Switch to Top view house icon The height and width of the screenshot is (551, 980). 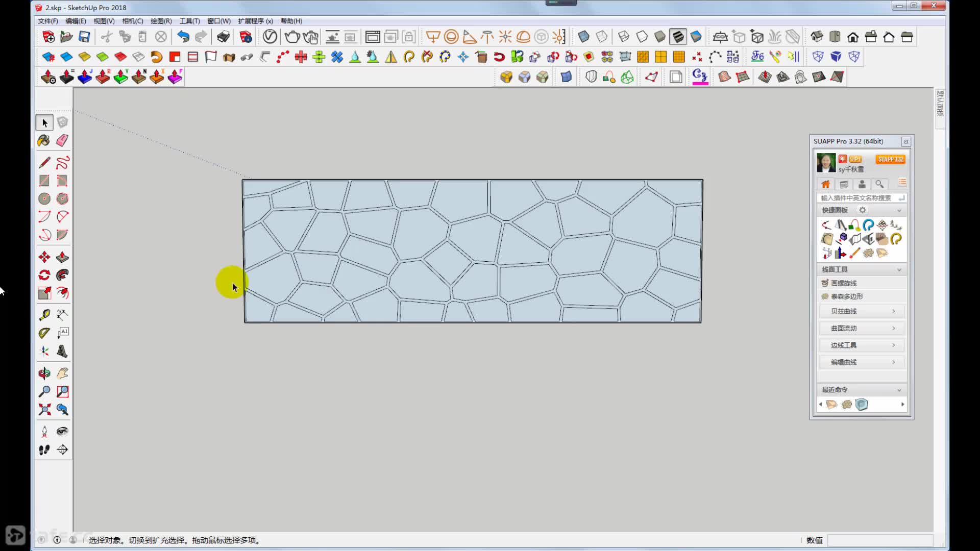[x=835, y=37]
